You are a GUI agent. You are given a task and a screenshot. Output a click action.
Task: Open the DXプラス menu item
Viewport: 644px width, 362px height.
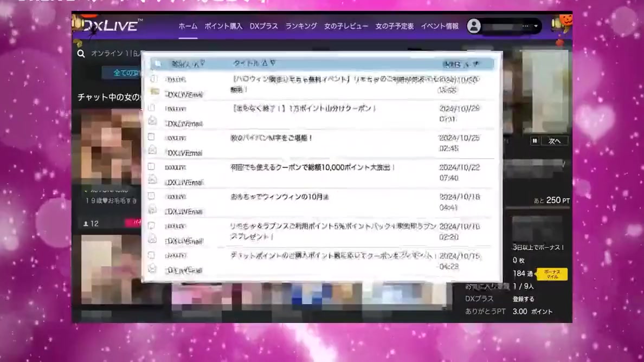coord(263,26)
